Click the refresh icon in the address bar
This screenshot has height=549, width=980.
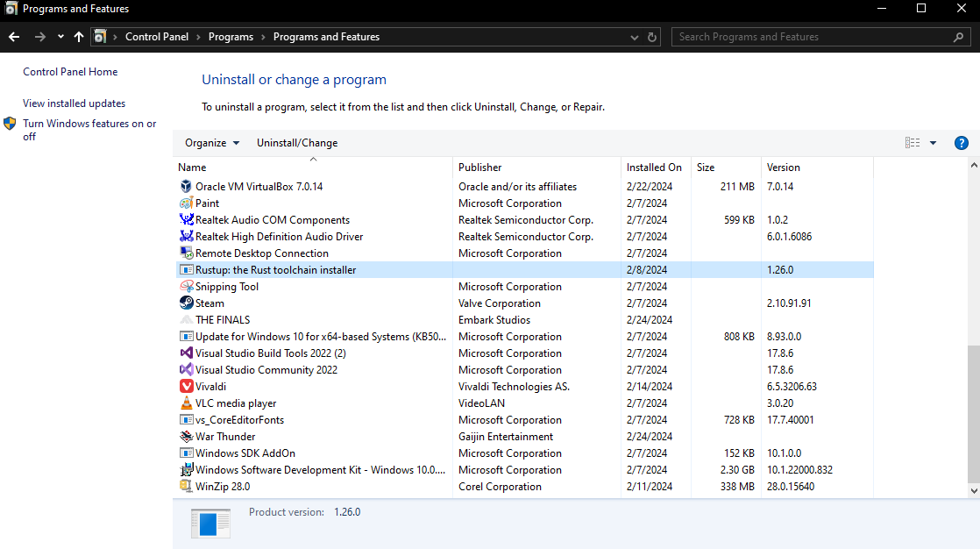[x=650, y=36]
